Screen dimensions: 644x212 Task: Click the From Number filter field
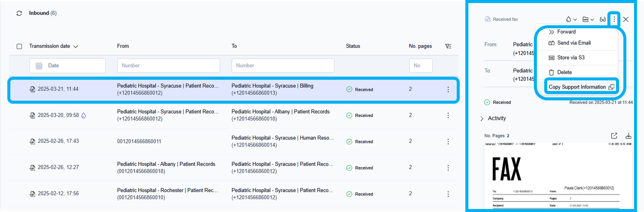point(168,66)
